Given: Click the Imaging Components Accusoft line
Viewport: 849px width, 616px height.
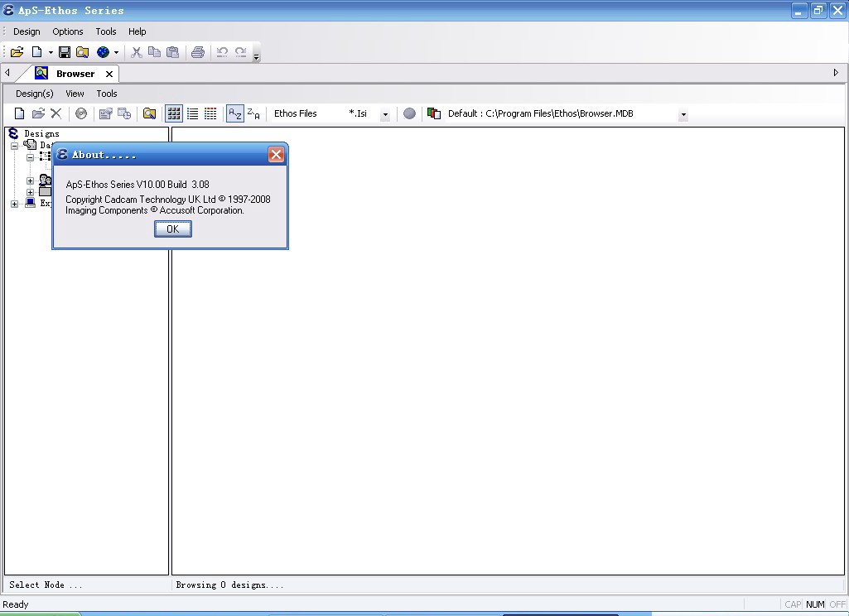Looking at the screenshot, I should coord(155,210).
